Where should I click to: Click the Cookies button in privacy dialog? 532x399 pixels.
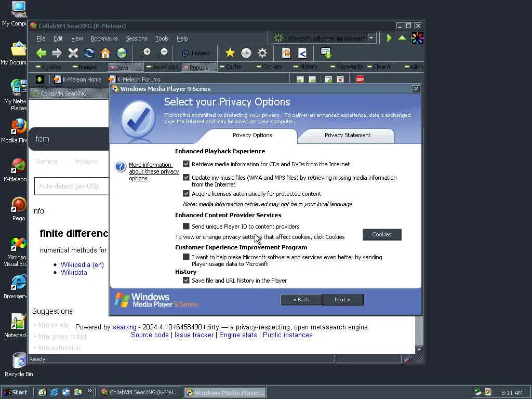pyautogui.click(x=382, y=234)
